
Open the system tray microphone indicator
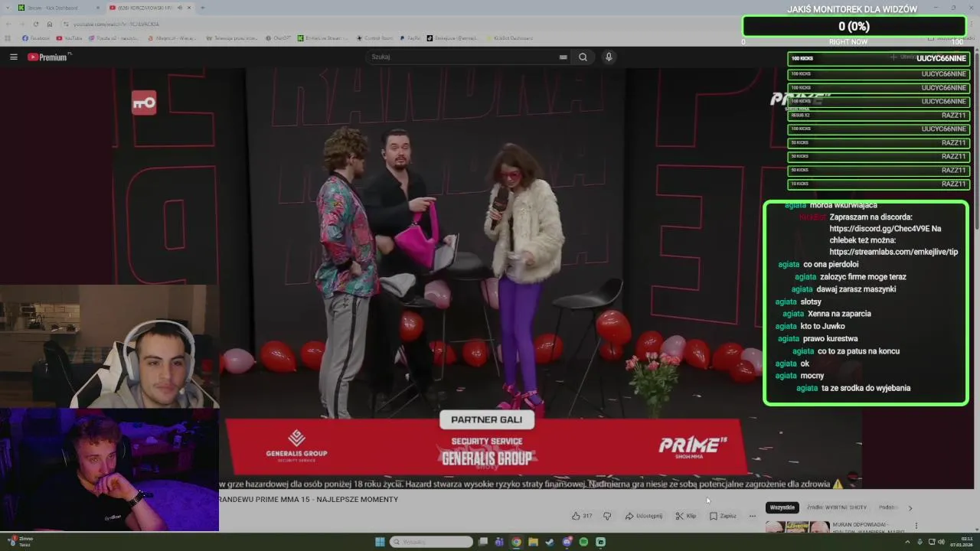point(920,542)
